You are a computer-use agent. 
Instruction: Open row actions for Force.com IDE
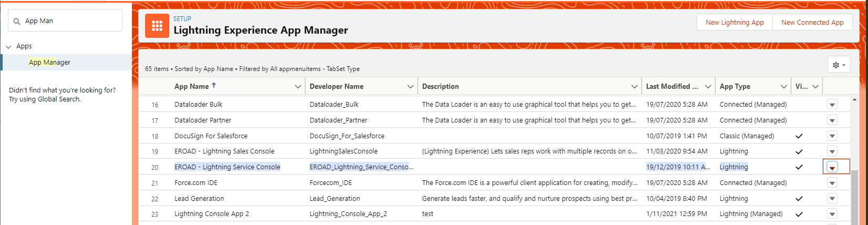pyautogui.click(x=832, y=183)
